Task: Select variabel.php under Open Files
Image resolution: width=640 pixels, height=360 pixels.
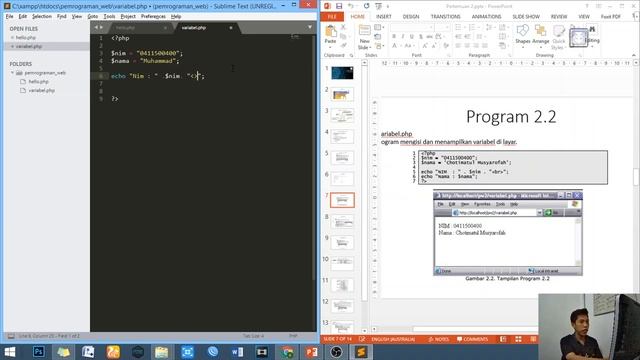Action: (x=29, y=47)
